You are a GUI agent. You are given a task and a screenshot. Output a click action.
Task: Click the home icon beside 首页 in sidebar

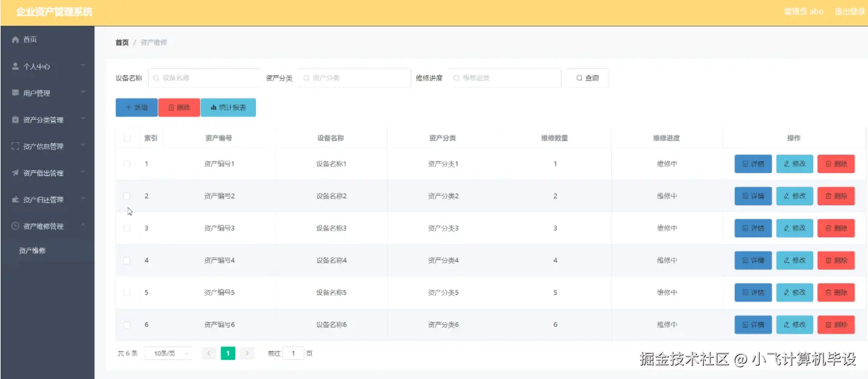(16, 40)
